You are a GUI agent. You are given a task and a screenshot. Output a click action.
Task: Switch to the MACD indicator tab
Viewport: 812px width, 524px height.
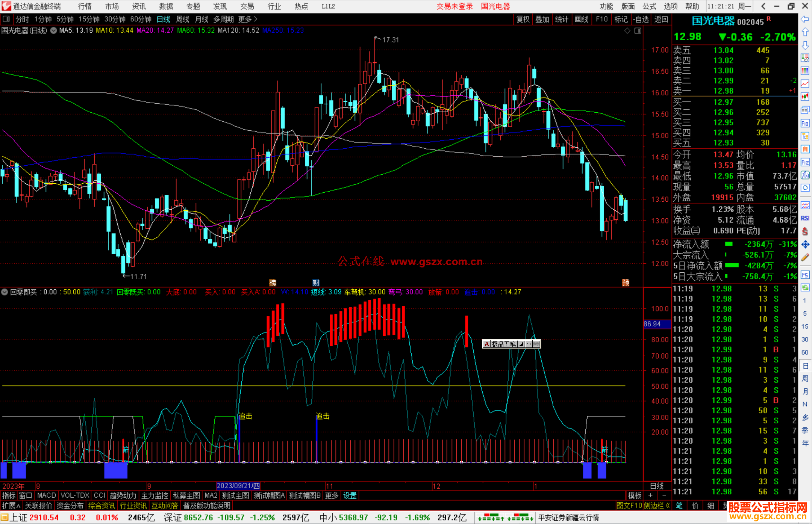pyautogui.click(x=46, y=495)
